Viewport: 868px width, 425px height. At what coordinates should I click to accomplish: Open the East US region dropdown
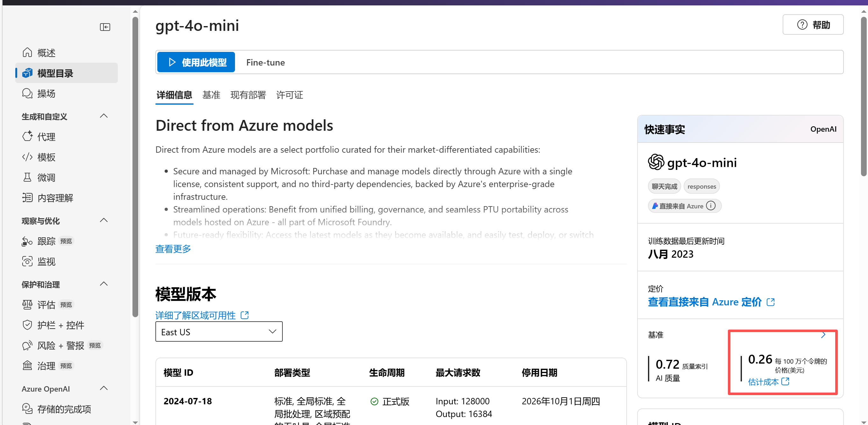[x=219, y=332]
